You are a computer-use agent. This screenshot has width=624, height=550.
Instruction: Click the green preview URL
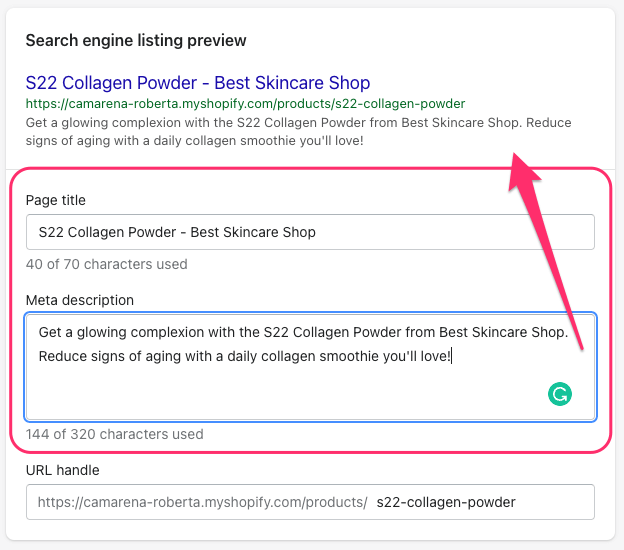coord(245,104)
